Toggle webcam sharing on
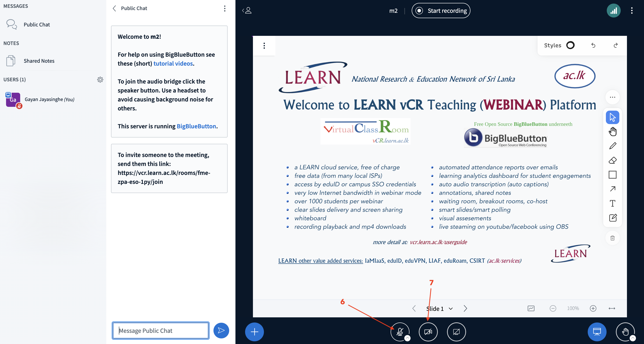The height and width of the screenshot is (344, 644). point(428,332)
